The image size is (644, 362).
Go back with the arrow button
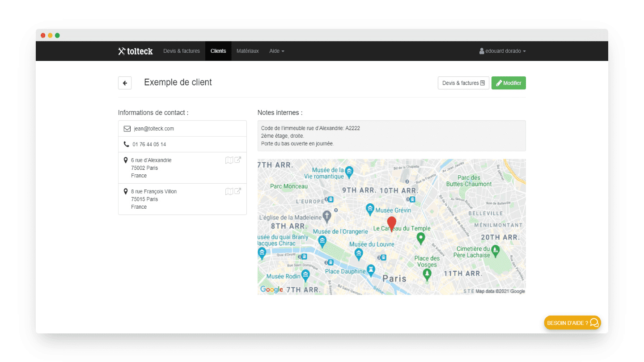click(x=125, y=83)
